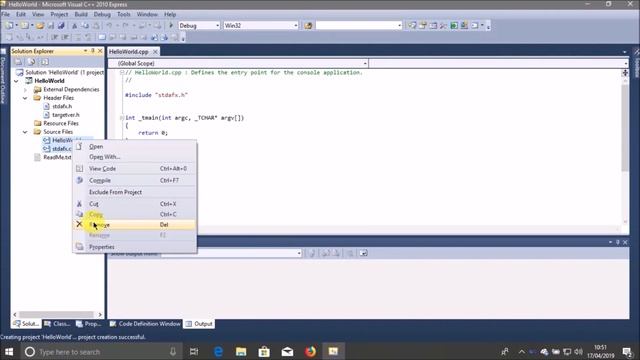Click the Find Message in Code icon in the Output toolbar
The image size is (640, 360).
coord(312,253)
